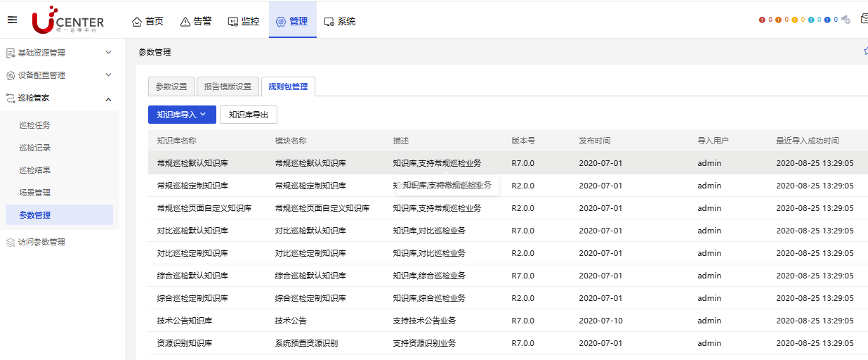Screen dimensions: 868x360
Task: Expand the 设备配置管理 sidebar section
Action: (x=108, y=75)
